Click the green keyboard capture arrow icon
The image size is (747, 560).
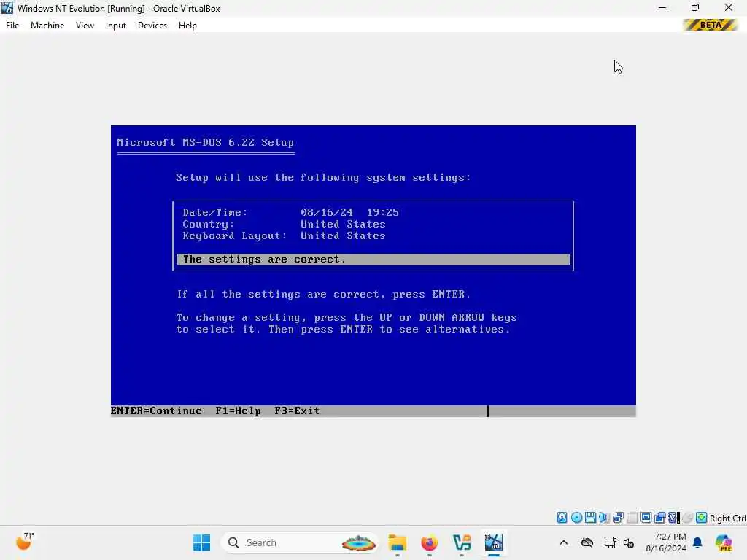[x=701, y=518]
